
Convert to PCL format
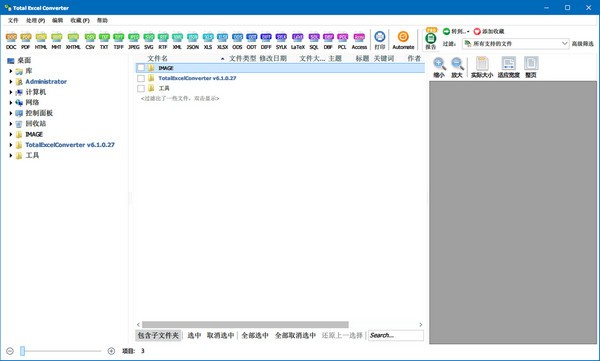[x=342, y=41]
